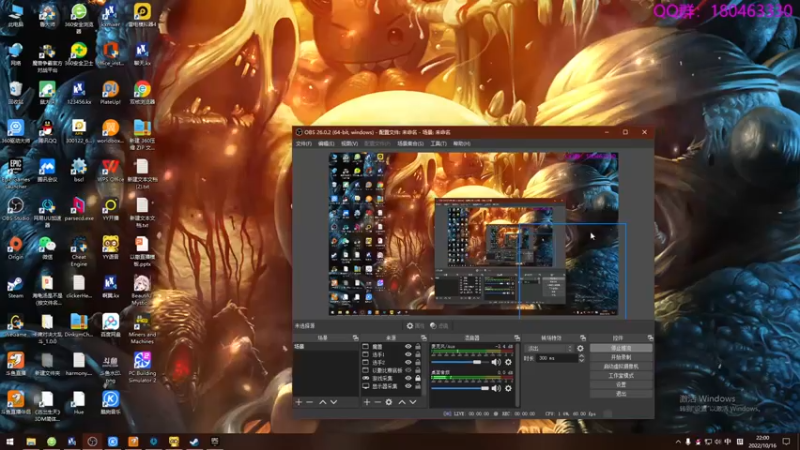Open the 桌面音频 audio settings gear
Image resolution: width=800 pixels, height=450 pixels.
[508, 388]
